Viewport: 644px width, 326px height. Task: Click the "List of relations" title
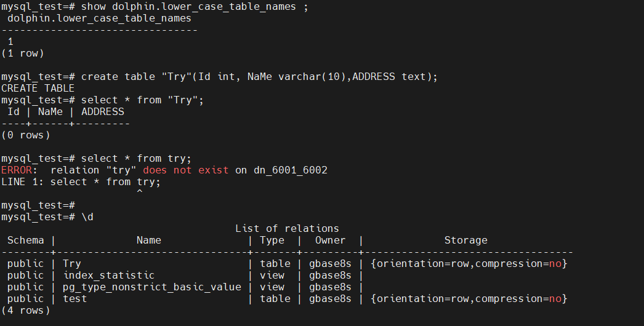pos(287,229)
